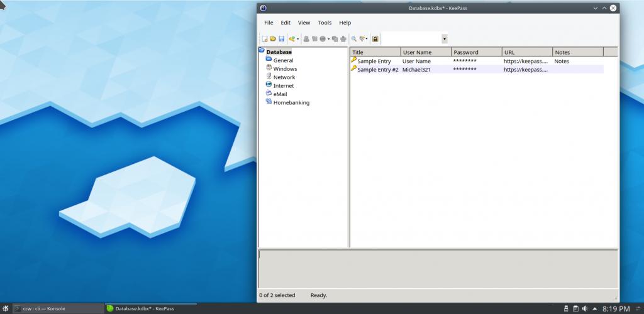Select the eMail group in tree
Viewport: 644px width, 314px height.
coord(280,94)
